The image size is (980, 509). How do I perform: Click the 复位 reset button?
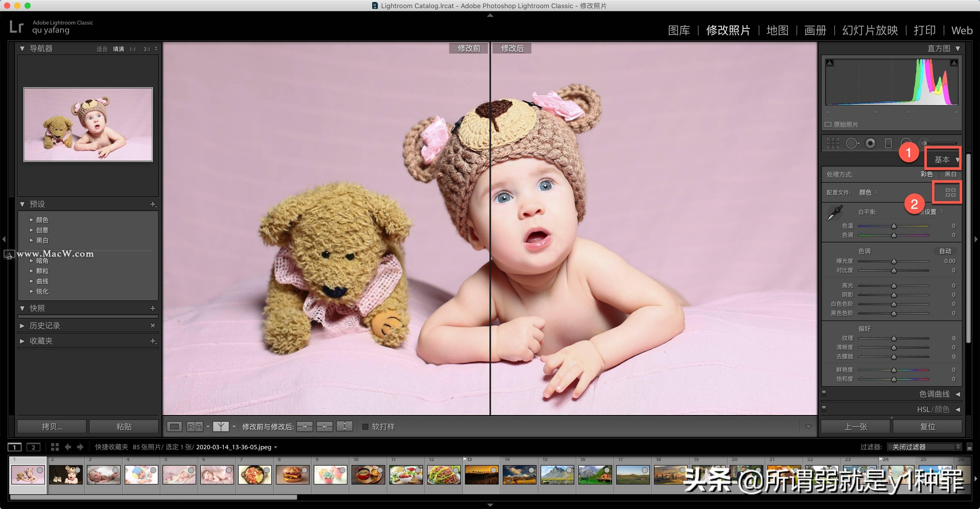click(927, 427)
